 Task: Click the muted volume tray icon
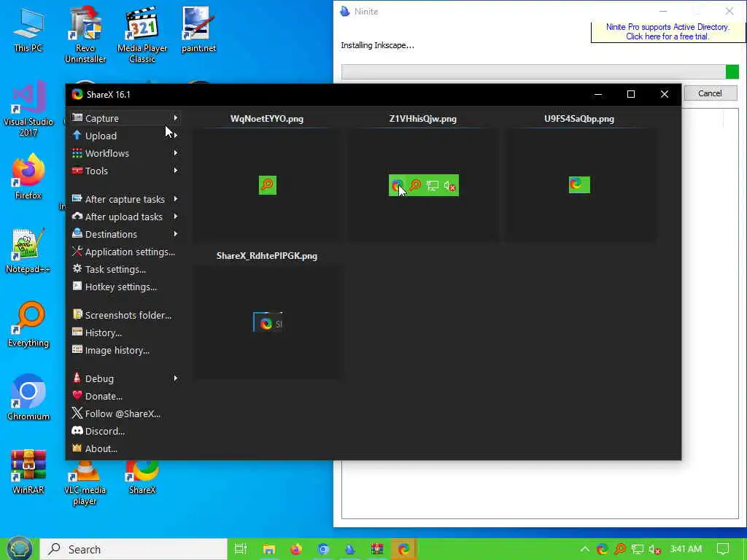[x=655, y=549]
